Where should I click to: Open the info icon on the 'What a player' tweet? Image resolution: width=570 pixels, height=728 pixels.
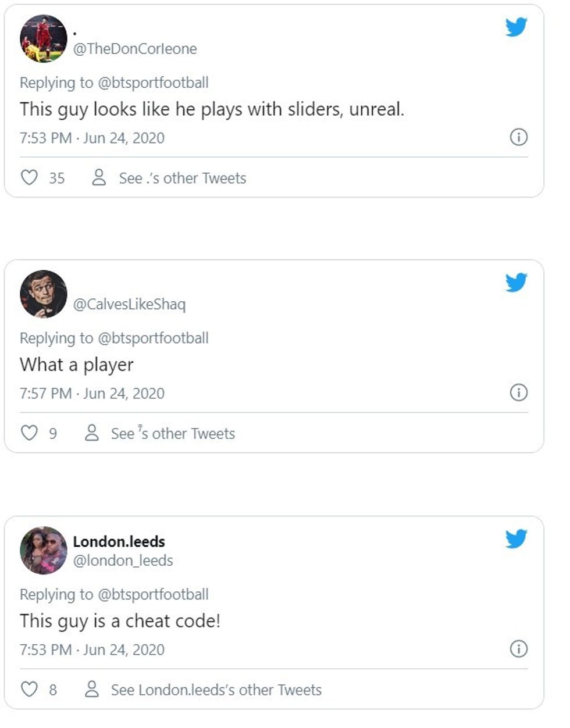(x=518, y=393)
